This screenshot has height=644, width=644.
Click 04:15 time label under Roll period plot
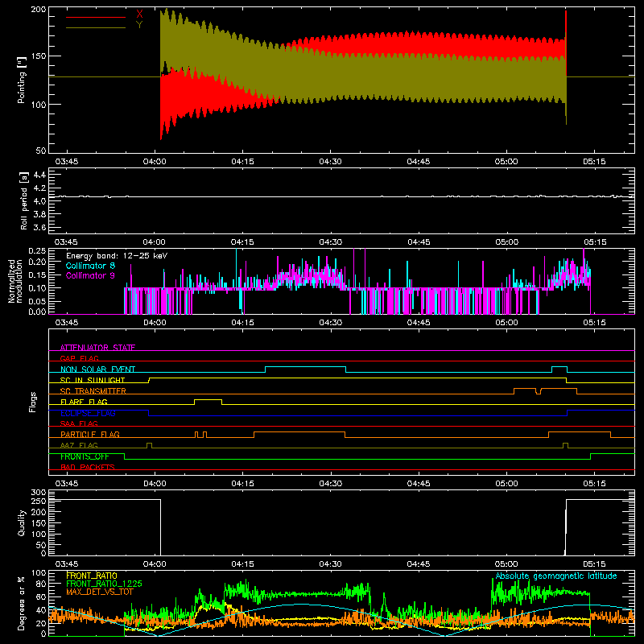pyautogui.click(x=242, y=242)
